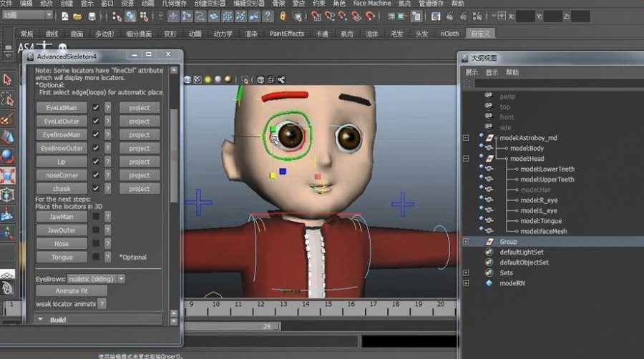Toggle the joints selection mask icon

(x=187, y=16)
